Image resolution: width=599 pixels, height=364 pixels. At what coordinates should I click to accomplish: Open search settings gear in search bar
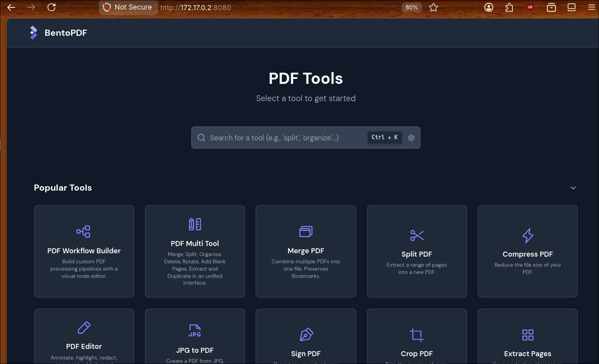coord(411,138)
